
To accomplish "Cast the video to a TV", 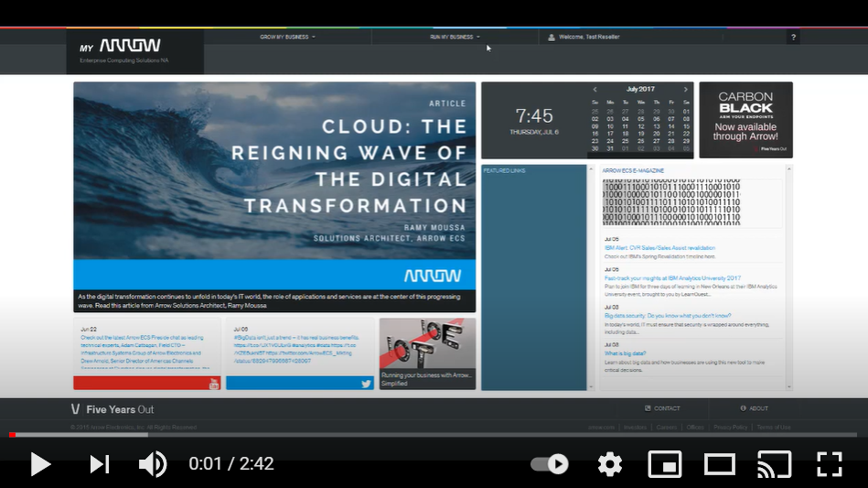I will coord(775,464).
